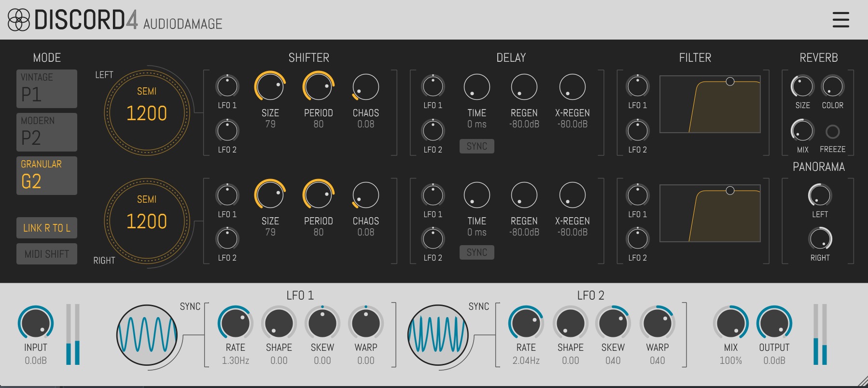Click the OUTPUT gain knob
Image resolution: width=868 pixels, height=388 pixels.
coord(774,323)
